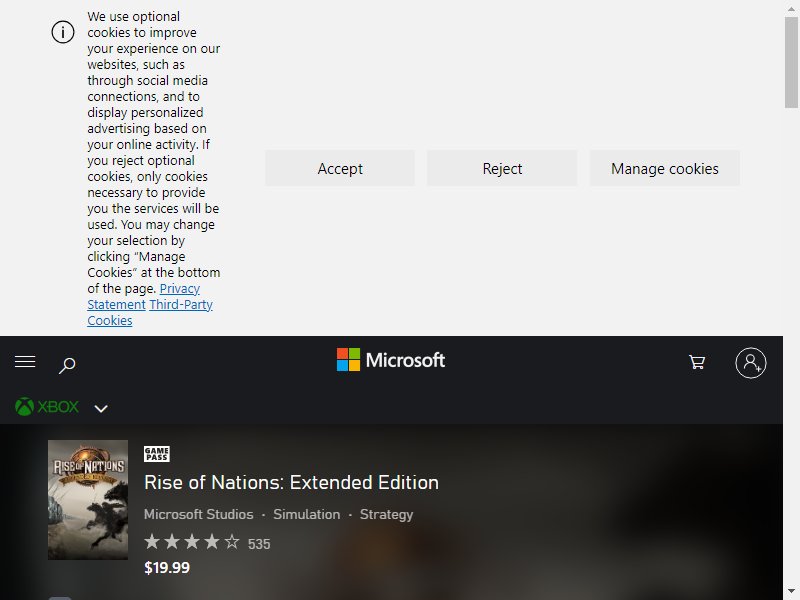Click the sign-in account avatar icon
800x600 pixels.
pyautogui.click(x=751, y=363)
